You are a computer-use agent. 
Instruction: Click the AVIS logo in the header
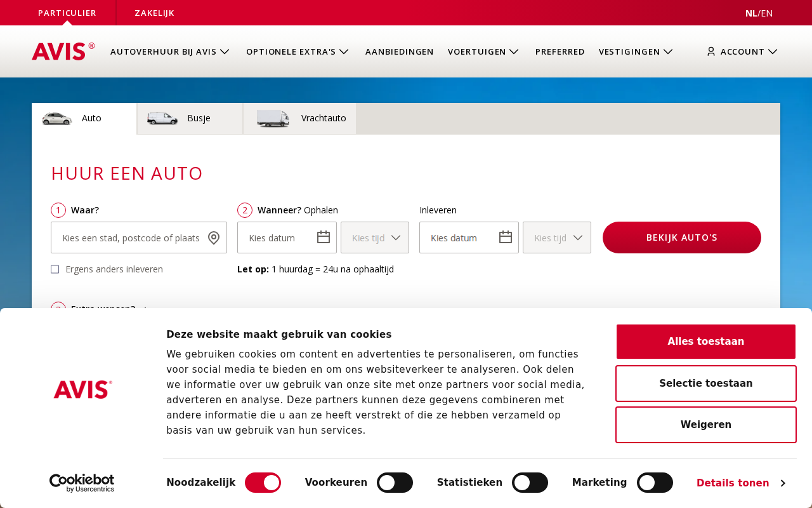(x=63, y=51)
